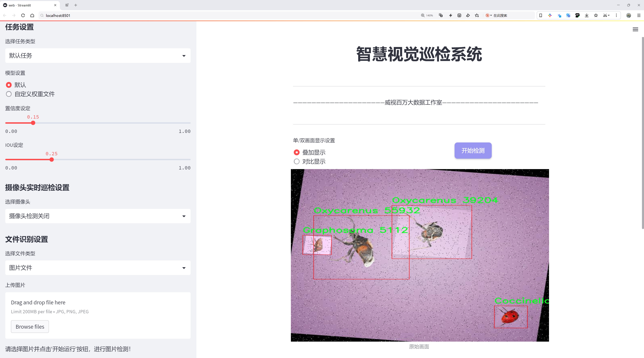Click the confidence slider handle at 0.15
The width and height of the screenshot is (644, 358).
coord(33,123)
